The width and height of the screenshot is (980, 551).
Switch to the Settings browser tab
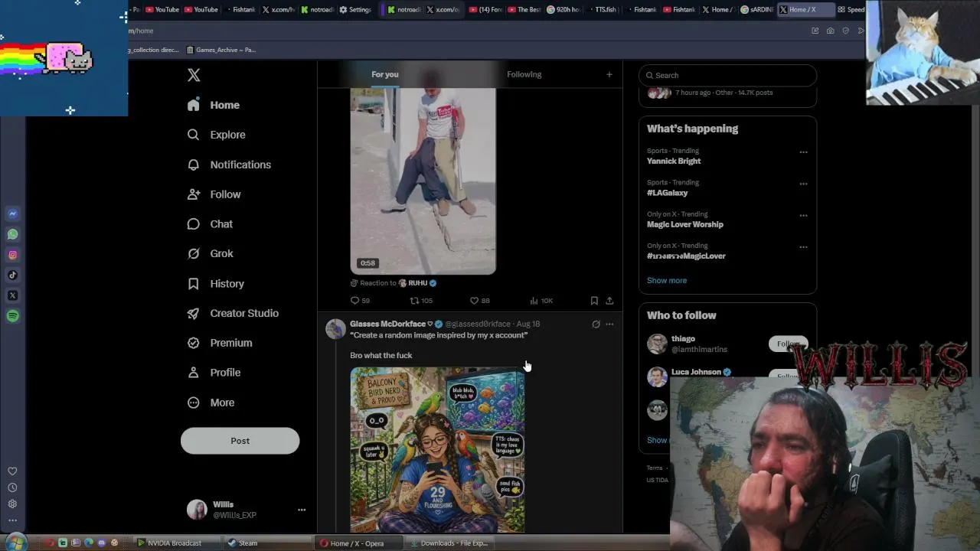pos(356,10)
